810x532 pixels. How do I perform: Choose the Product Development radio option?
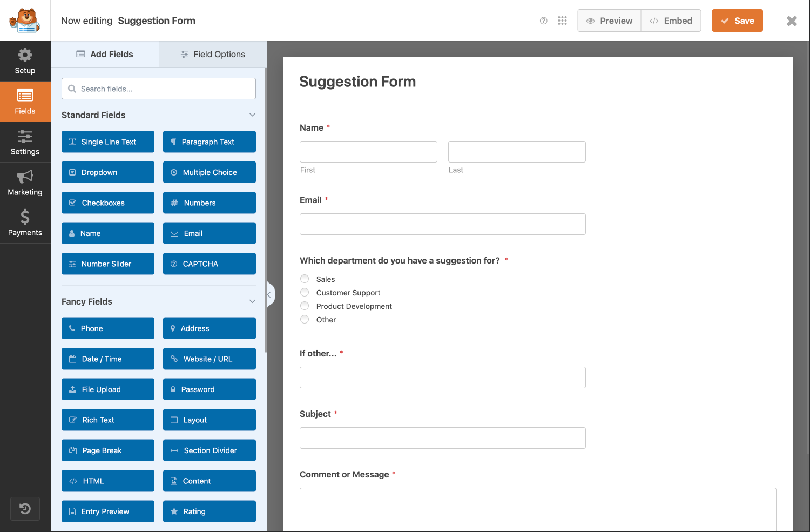point(305,306)
